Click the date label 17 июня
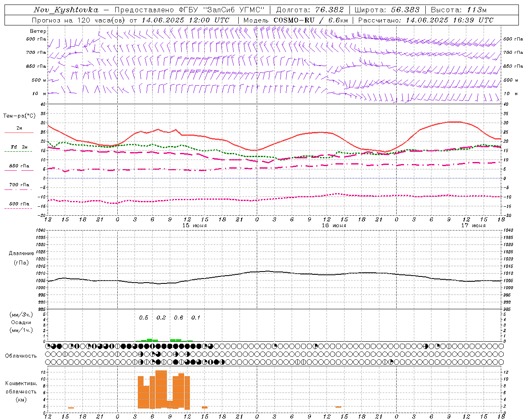The image size is (525, 420). pyautogui.click(x=473, y=226)
